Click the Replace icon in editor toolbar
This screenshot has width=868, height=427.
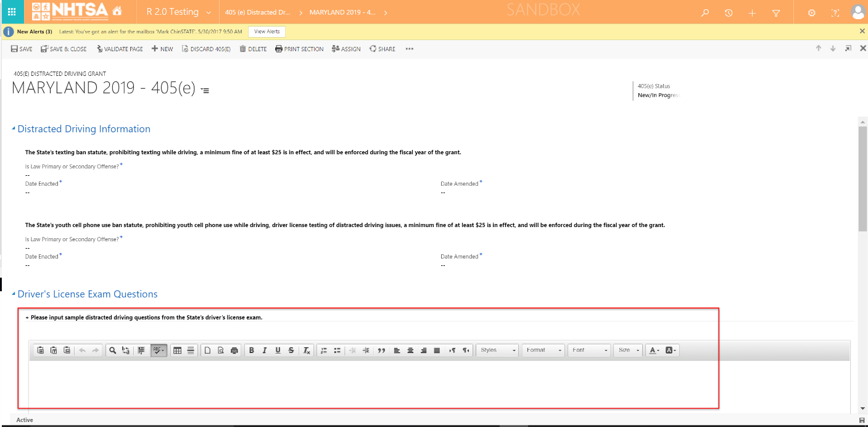click(x=126, y=350)
